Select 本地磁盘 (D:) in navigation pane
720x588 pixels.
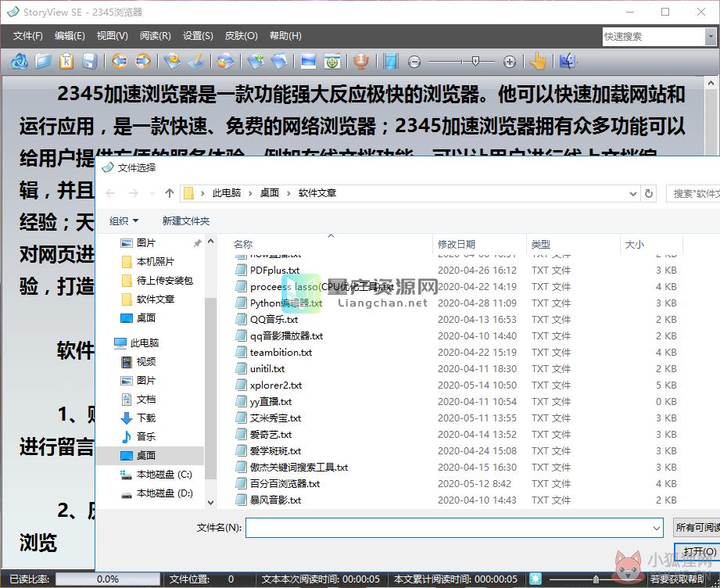pos(156,493)
